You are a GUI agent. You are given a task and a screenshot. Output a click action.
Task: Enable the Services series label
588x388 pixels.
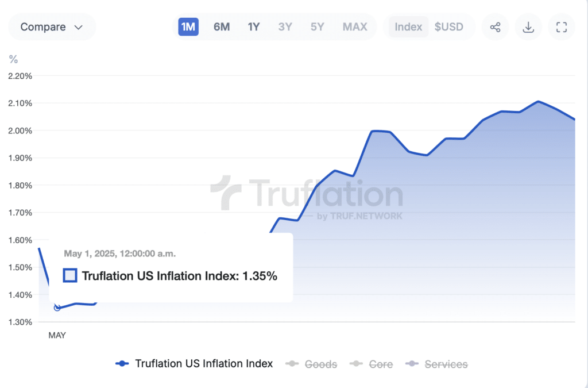[446, 364]
